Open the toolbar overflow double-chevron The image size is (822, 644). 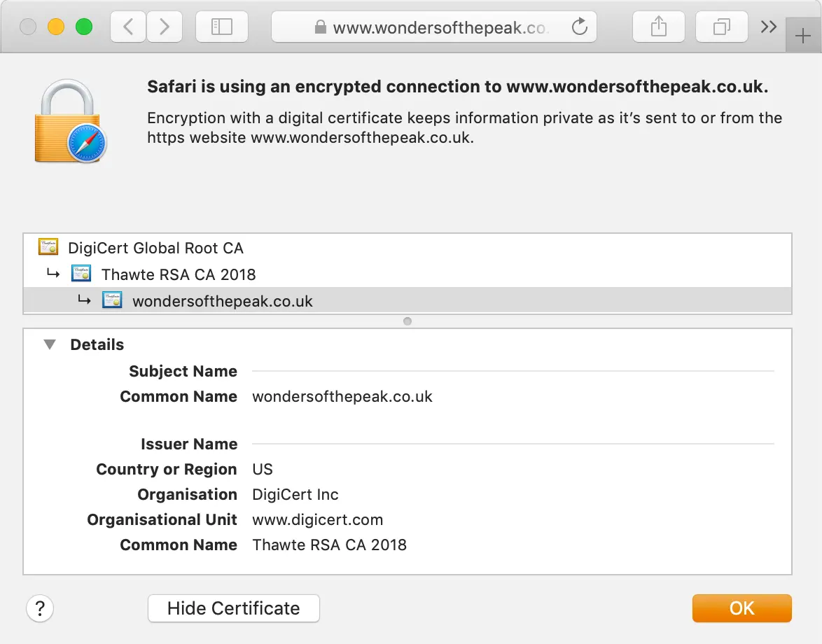(x=769, y=26)
